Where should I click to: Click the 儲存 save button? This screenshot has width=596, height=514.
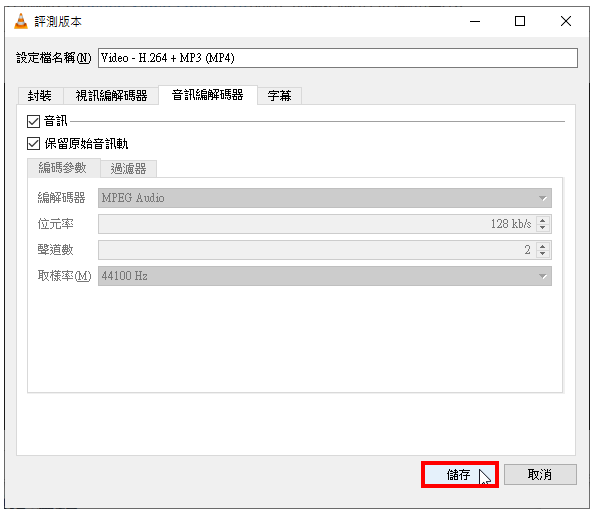460,474
